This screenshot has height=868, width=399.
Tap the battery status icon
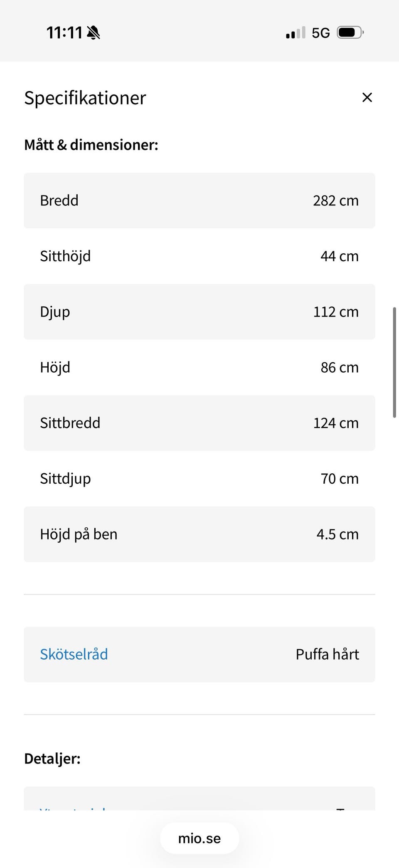click(x=350, y=32)
